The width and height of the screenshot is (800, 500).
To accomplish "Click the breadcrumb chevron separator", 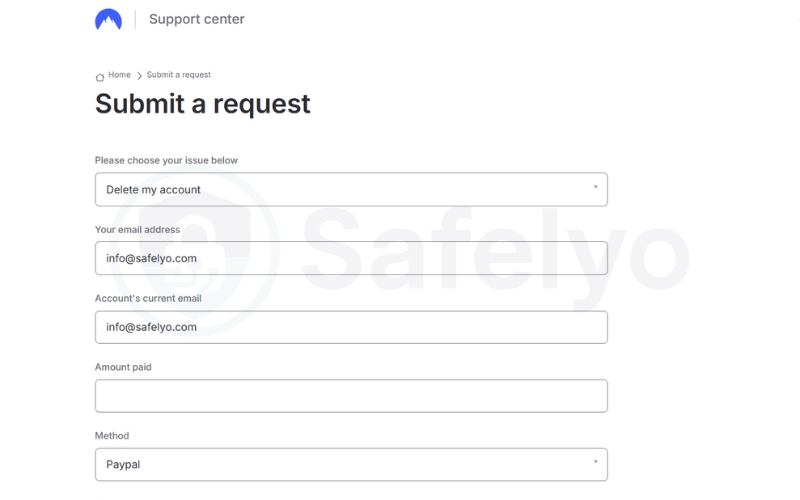I will point(139,76).
